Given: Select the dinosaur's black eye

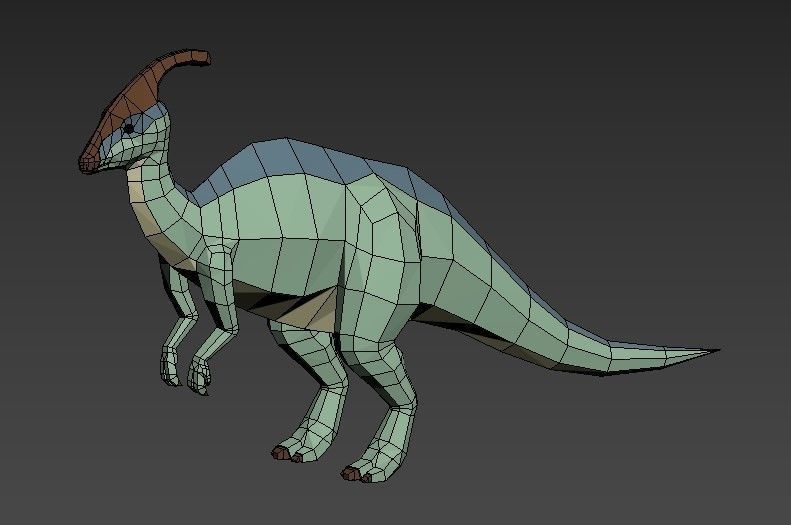Looking at the screenshot, I should click(129, 129).
